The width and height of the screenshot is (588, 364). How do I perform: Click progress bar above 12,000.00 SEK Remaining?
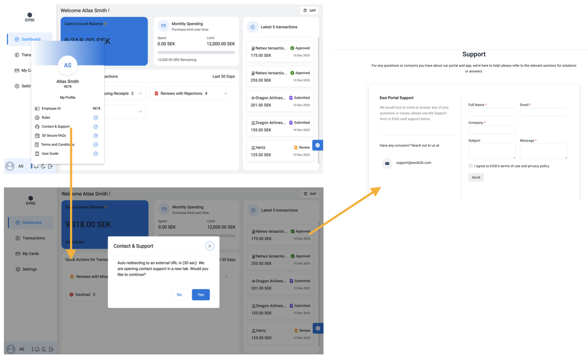196,53
